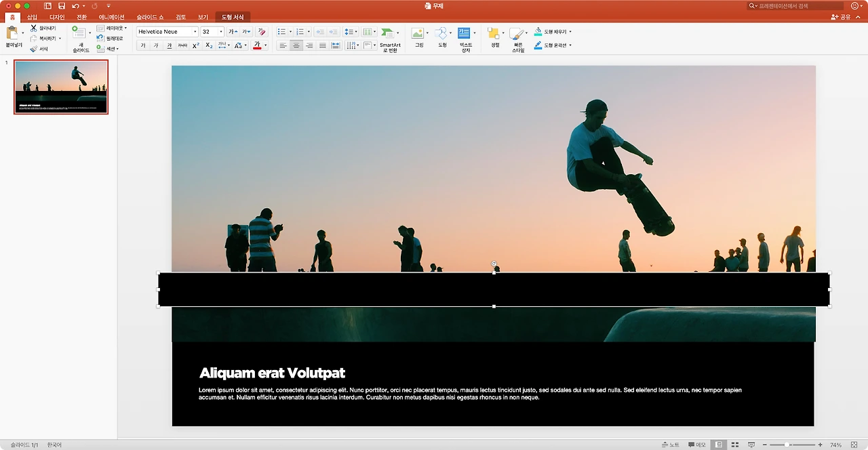
Task: Click the Text Box (텍스트 상자) icon
Action: click(x=465, y=33)
